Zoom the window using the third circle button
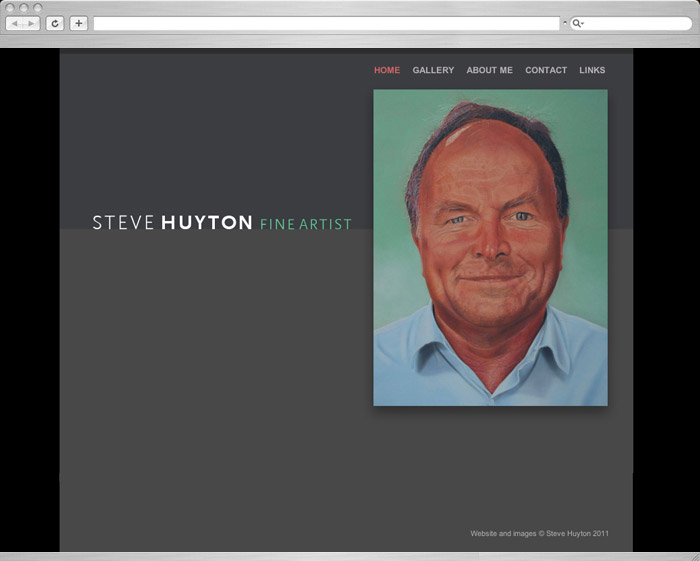 (x=38, y=8)
